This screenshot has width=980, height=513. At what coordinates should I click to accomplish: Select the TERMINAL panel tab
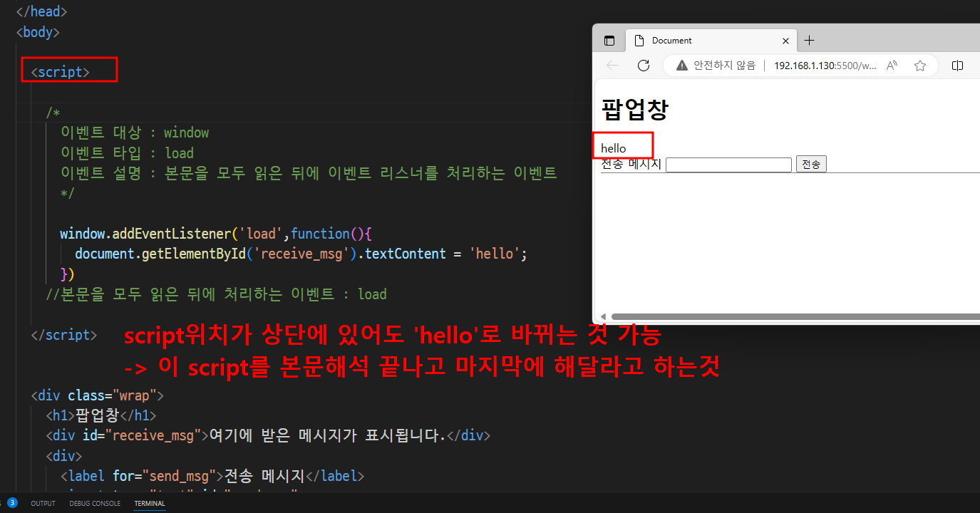click(150, 504)
